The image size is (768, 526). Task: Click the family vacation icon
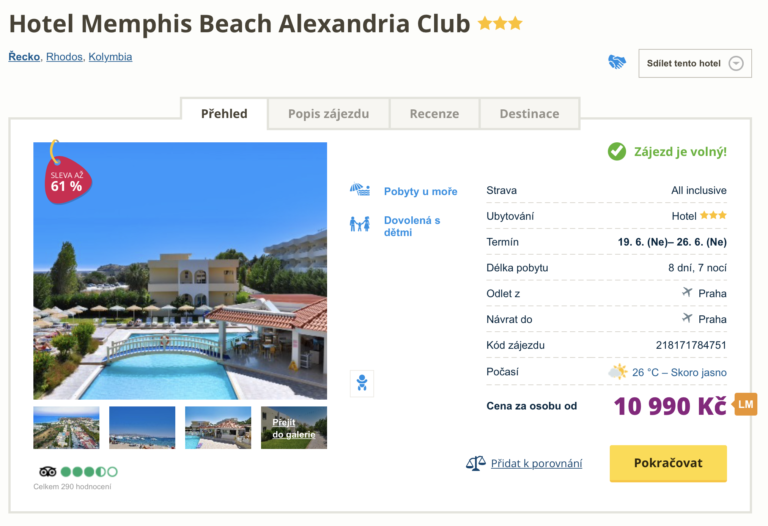pos(360,224)
